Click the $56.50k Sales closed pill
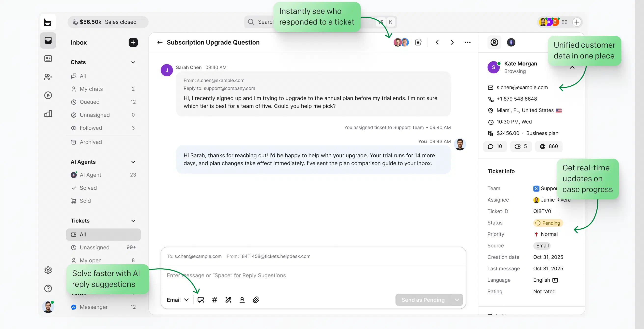Screen dimensions: 644x329 108,22
